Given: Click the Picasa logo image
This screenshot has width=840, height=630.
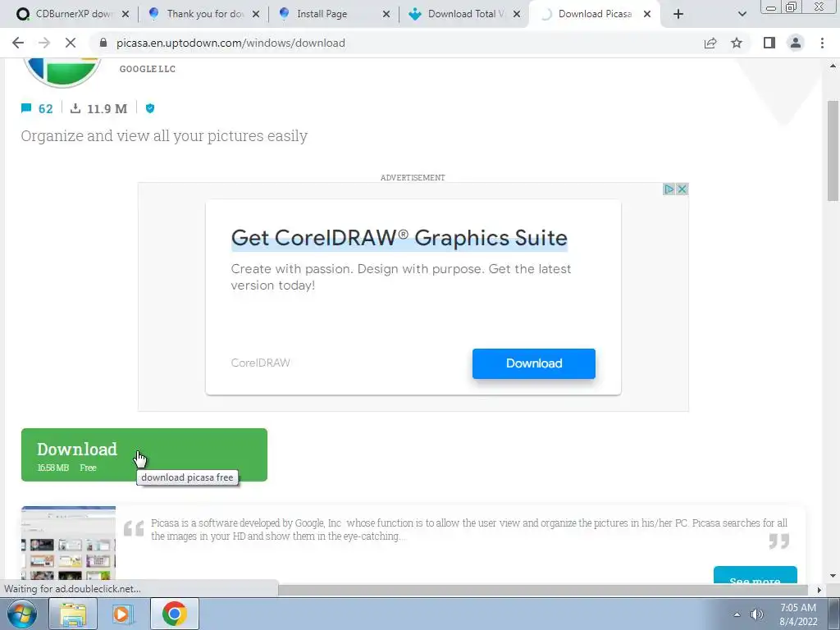Looking at the screenshot, I should click(62, 72).
